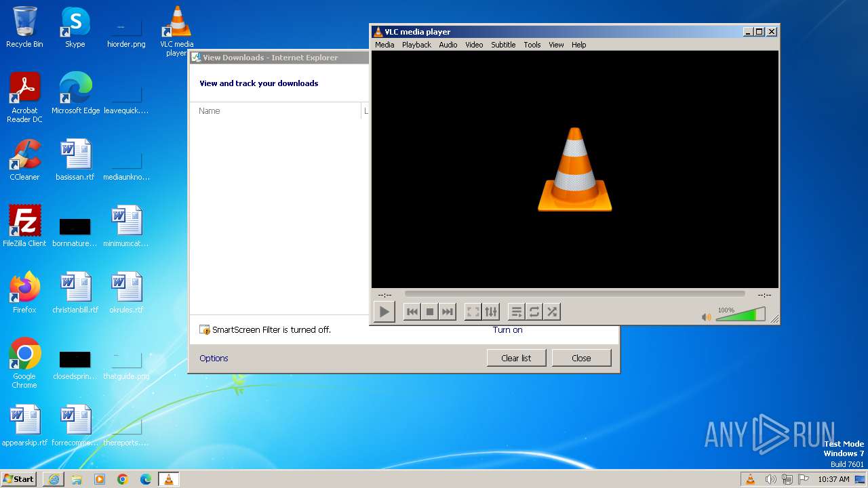Select forrecomme document icon
The image size is (868, 488).
75,426
